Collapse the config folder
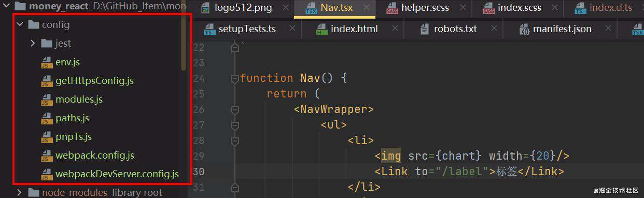644x198 pixels. 20,24
